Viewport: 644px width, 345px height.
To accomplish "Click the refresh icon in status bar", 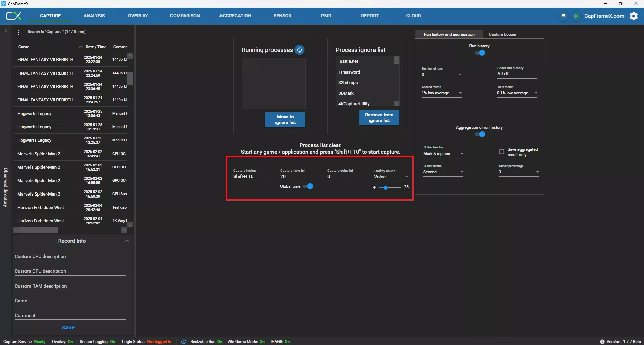I will click(184, 342).
